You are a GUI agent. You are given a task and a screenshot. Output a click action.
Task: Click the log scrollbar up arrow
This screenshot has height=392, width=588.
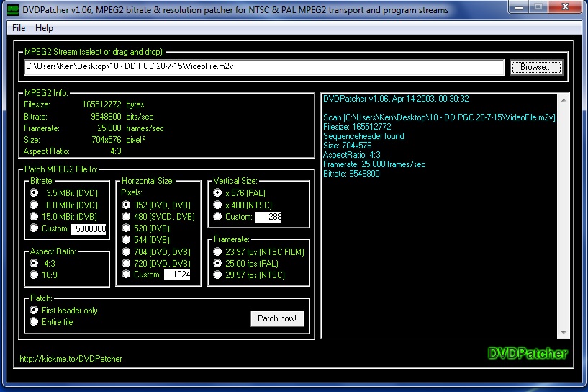[564, 100]
